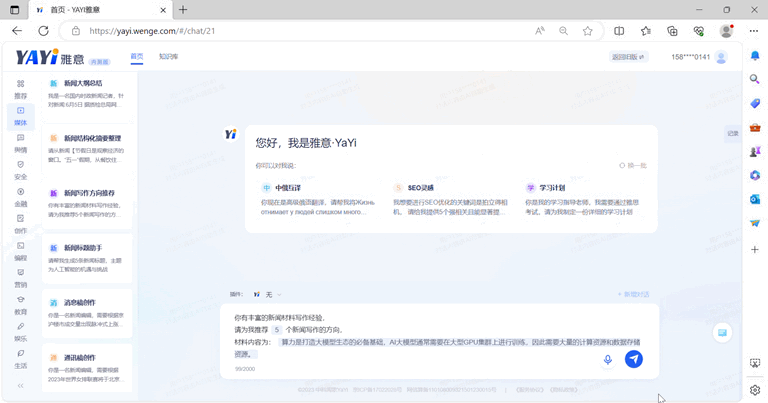This screenshot has height=403, width=768.
Task: Click 新增对话 to start new chat
Action: [x=633, y=294]
